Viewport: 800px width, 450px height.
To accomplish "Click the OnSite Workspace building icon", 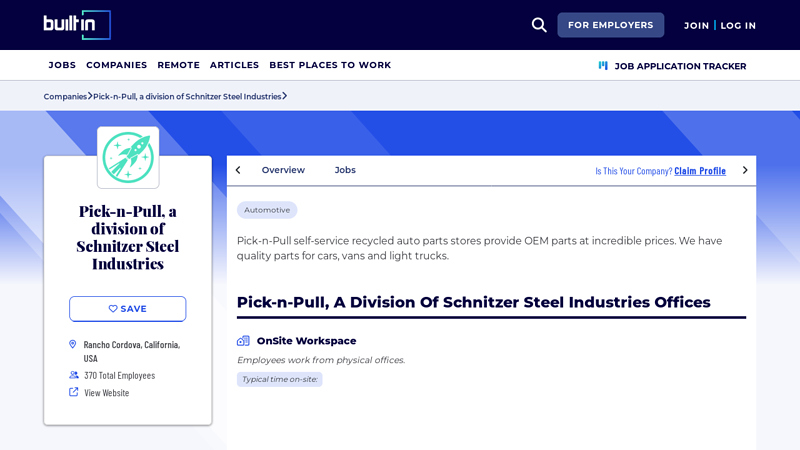I will 243,341.
